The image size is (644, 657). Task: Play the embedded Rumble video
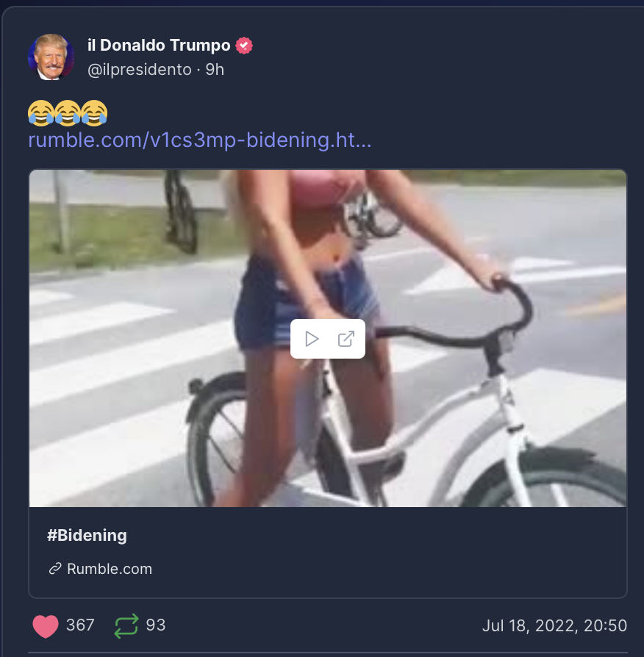(x=312, y=339)
